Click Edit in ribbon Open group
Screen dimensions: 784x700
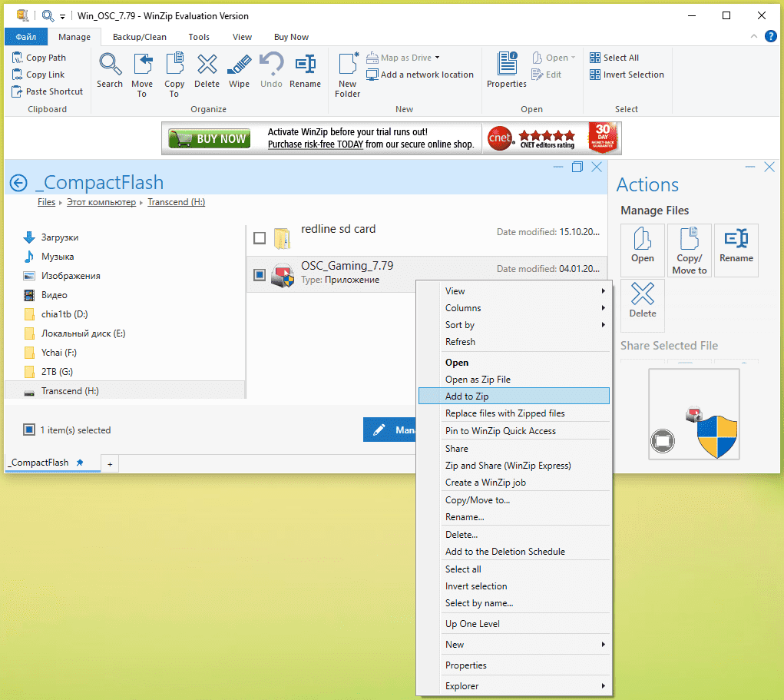pyautogui.click(x=547, y=75)
